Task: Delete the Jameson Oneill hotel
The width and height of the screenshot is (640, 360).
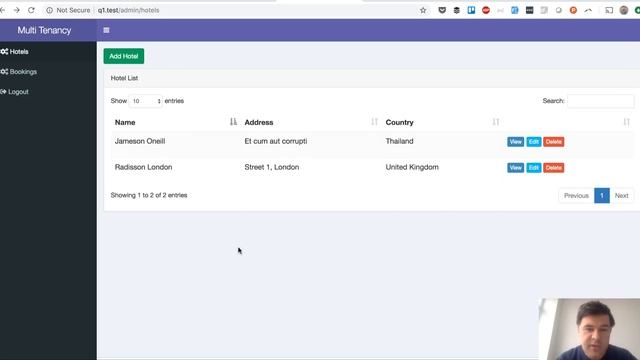Action: 553,142
